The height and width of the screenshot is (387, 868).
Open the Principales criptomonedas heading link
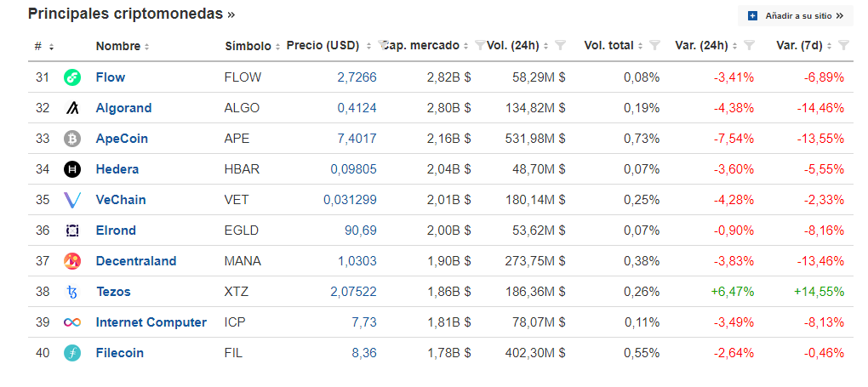(132, 14)
